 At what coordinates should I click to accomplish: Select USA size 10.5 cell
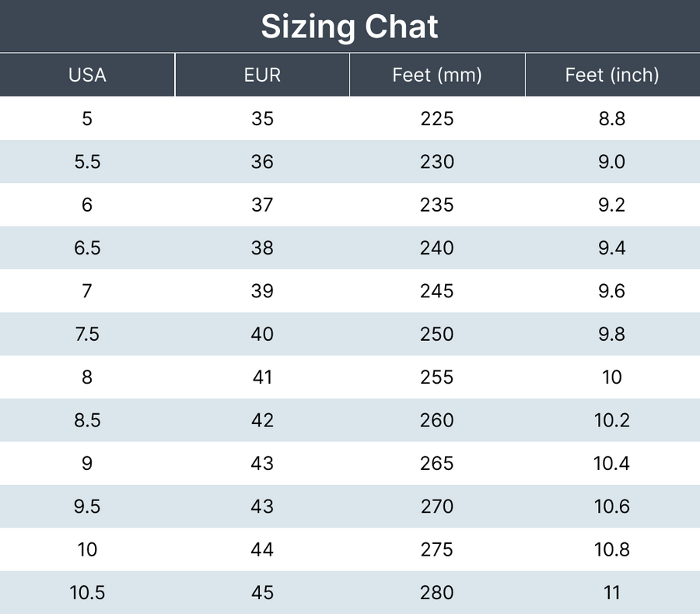pyautogui.click(x=87, y=592)
